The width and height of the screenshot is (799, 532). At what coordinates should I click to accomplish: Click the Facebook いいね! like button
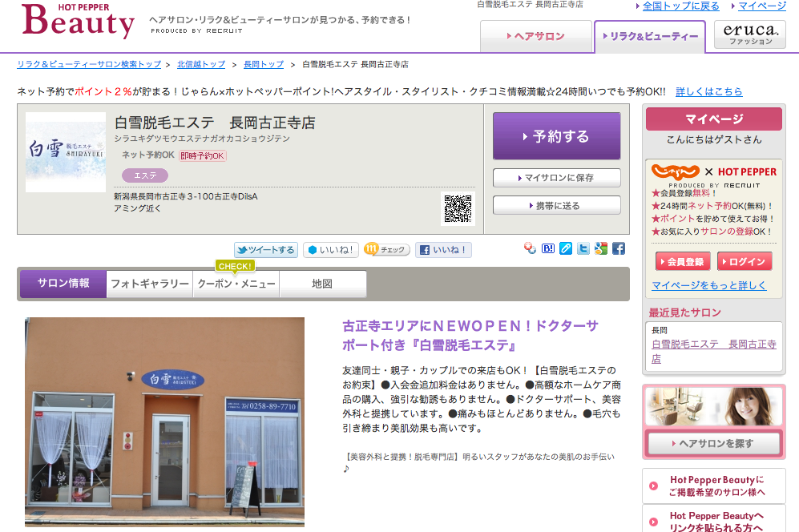coord(443,250)
